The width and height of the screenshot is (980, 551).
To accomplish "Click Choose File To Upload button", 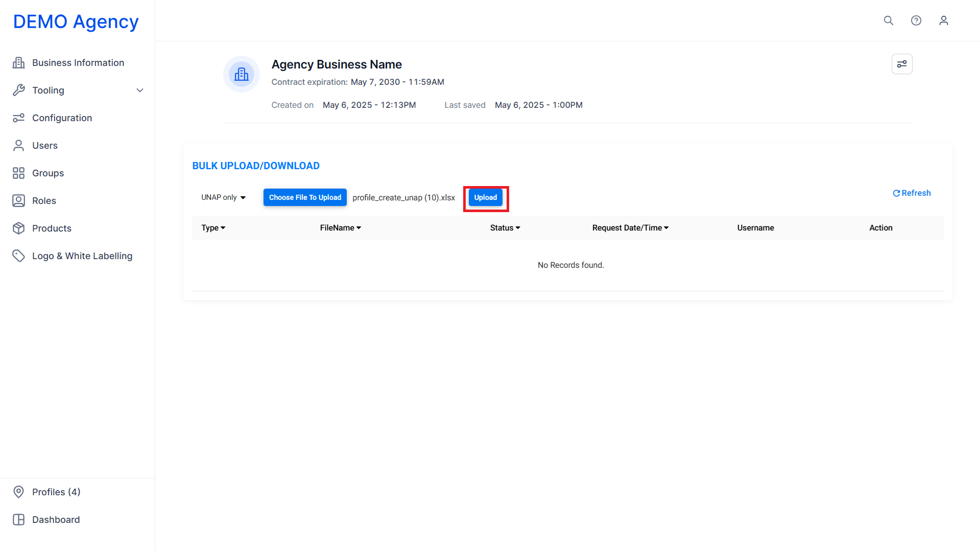I will click(305, 197).
